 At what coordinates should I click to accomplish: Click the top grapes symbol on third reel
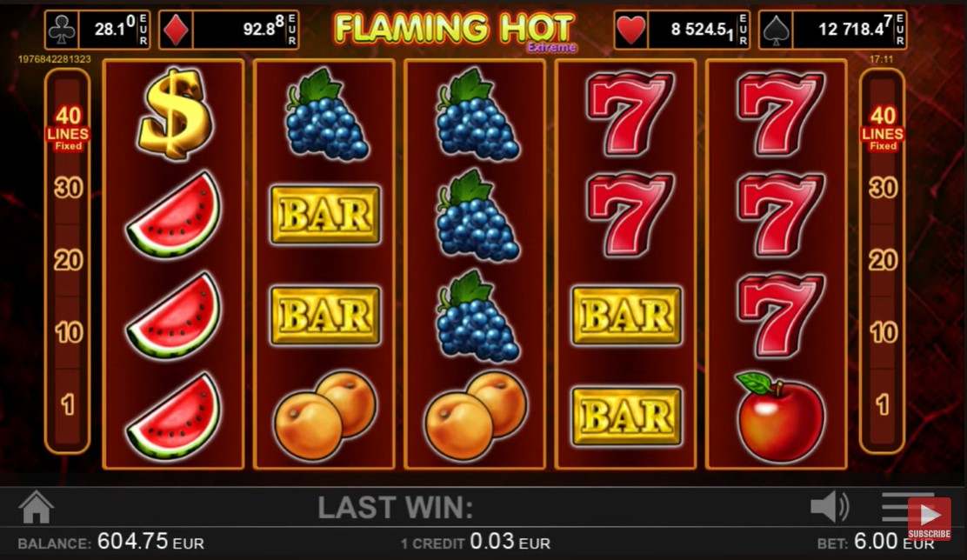click(476, 115)
